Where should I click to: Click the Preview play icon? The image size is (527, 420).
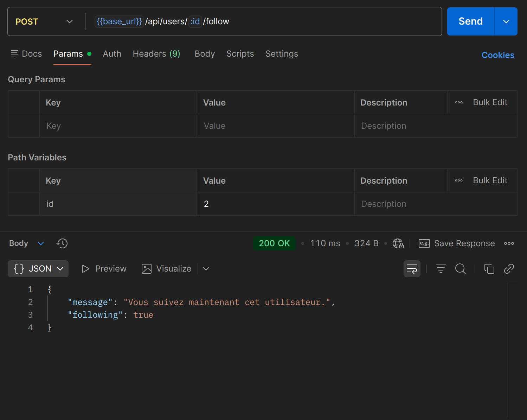coord(85,269)
